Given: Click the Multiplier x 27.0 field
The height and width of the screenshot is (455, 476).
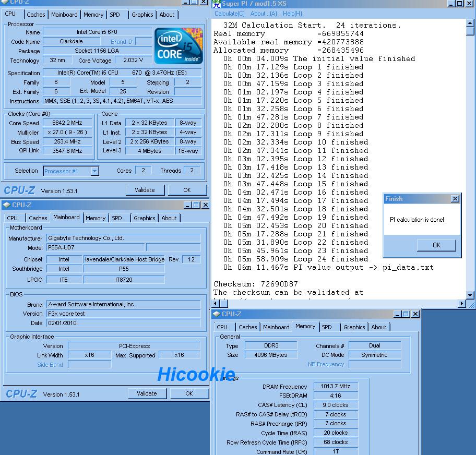Looking at the screenshot, I should 67,133.
